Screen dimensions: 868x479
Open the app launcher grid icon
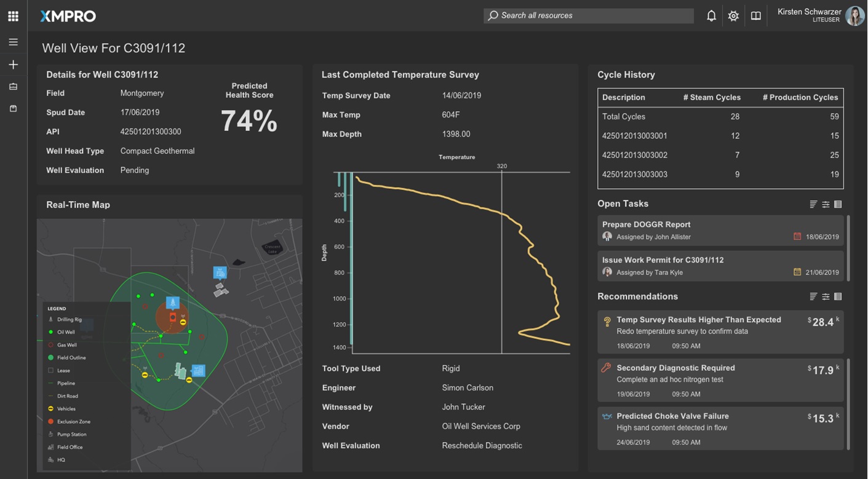[x=13, y=16]
